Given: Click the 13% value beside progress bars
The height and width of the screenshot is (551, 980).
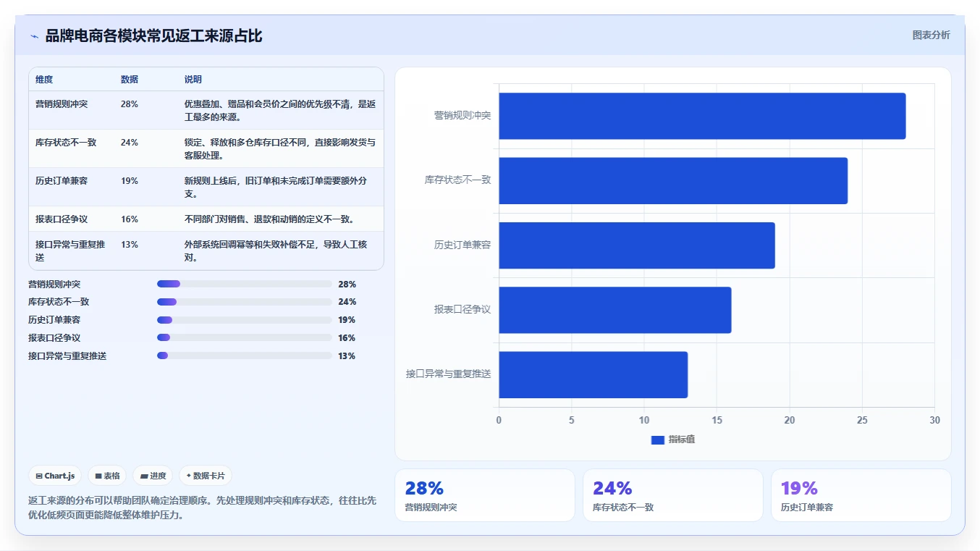Looking at the screenshot, I should coord(347,356).
